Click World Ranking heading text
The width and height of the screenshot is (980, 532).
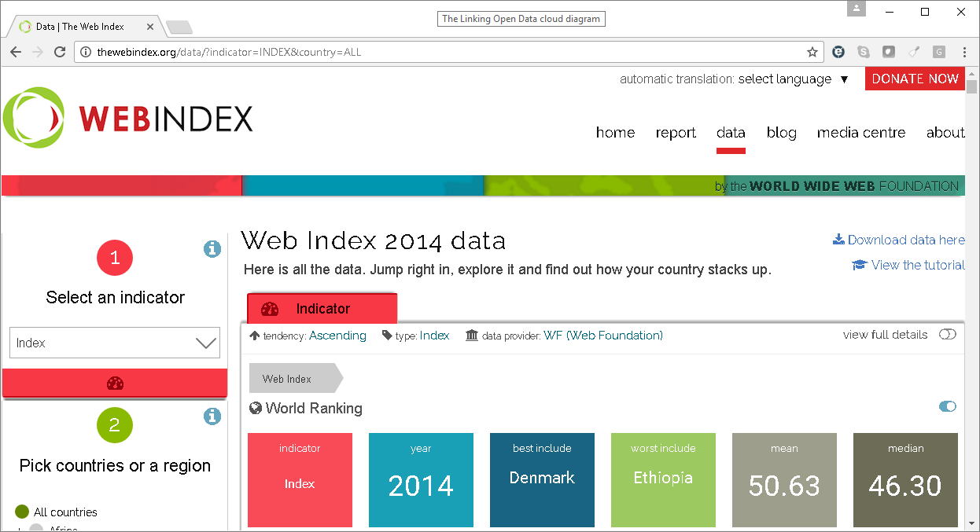tap(314, 408)
